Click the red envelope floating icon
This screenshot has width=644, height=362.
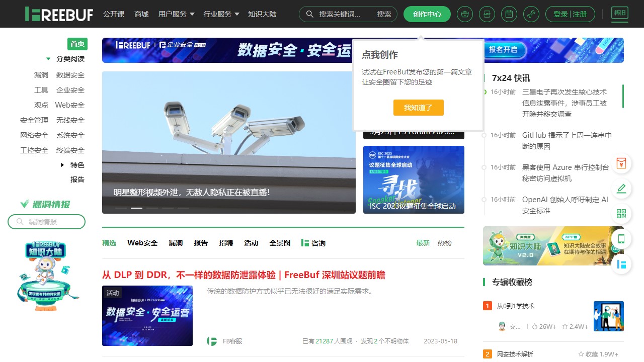[x=621, y=163]
